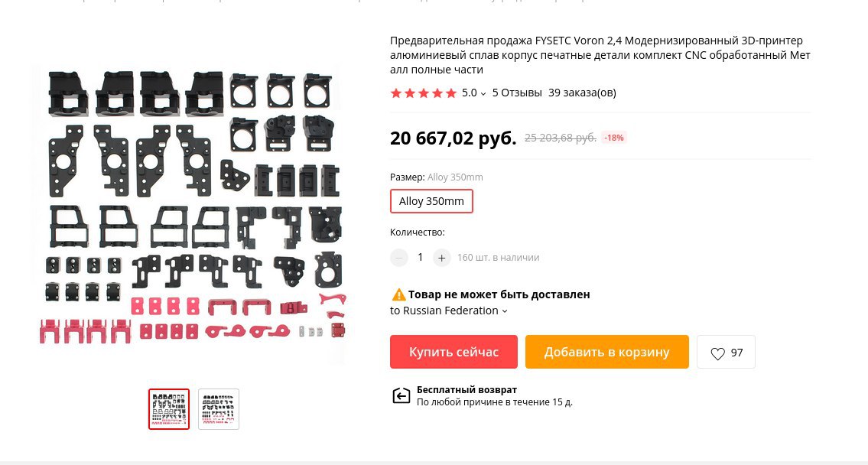Click the Бесплатный возврат free return text

pyautogui.click(x=467, y=390)
